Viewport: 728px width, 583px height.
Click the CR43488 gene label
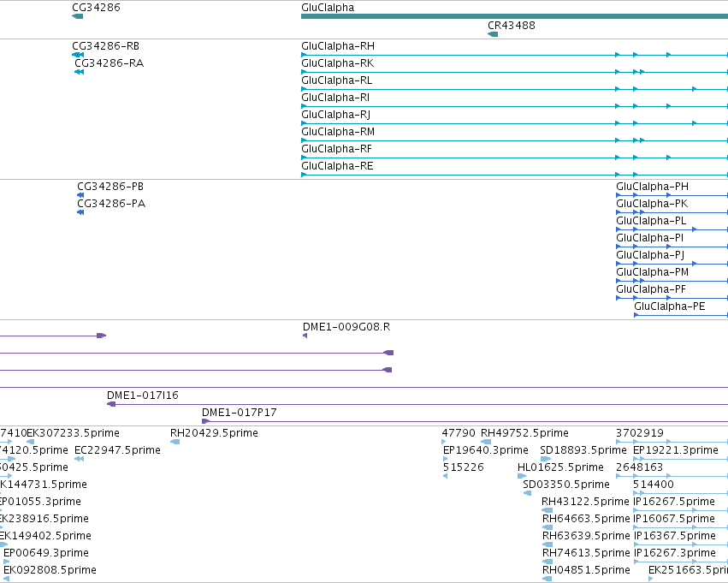point(512,26)
